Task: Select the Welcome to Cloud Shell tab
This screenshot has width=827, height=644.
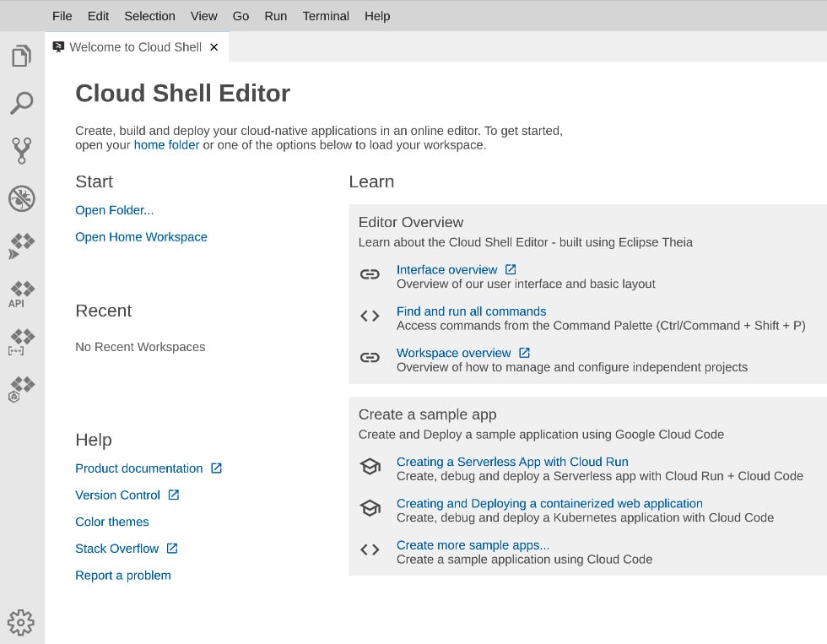Action: [x=136, y=47]
